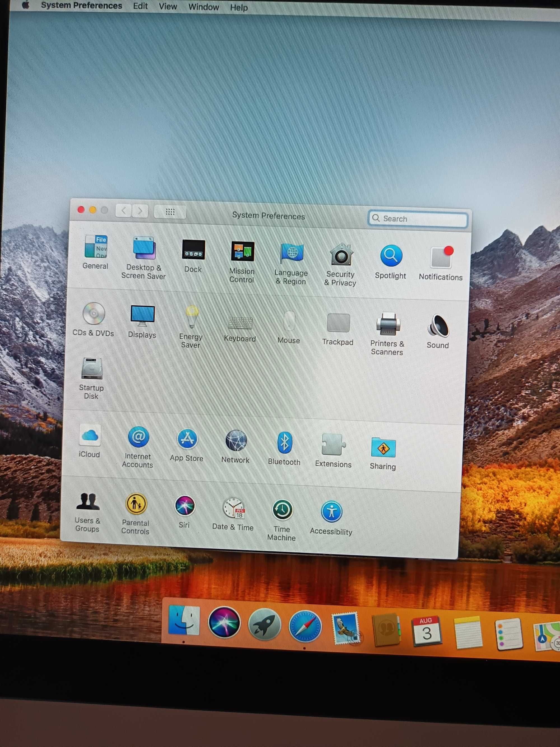Image resolution: width=560 pixels, height=747 pixels.
Task: Open the System Preferences menu bar item
Action: coord(81,6)
